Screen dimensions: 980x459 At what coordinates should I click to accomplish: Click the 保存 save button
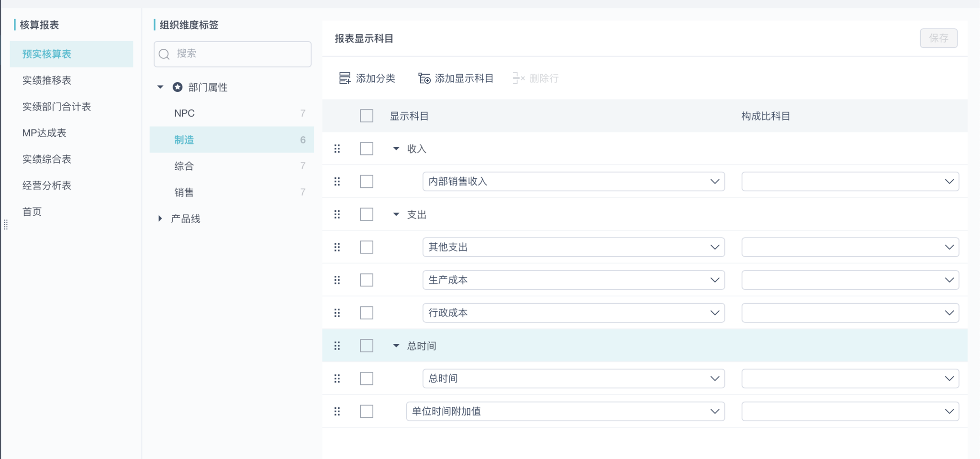point(938,38)
